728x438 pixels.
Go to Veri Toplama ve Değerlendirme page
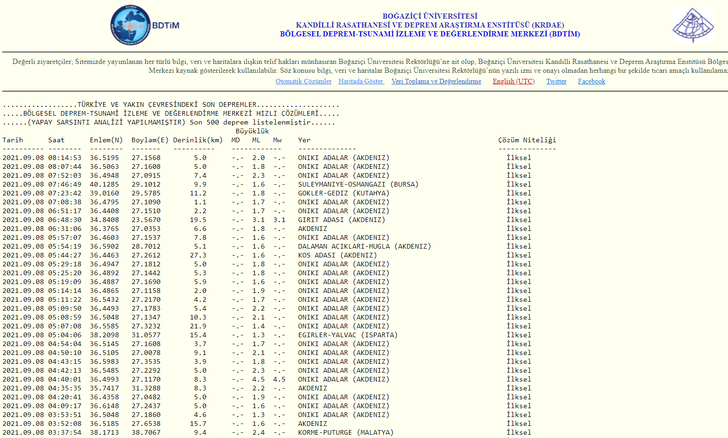pyautogui.click(x=436, y=81)
